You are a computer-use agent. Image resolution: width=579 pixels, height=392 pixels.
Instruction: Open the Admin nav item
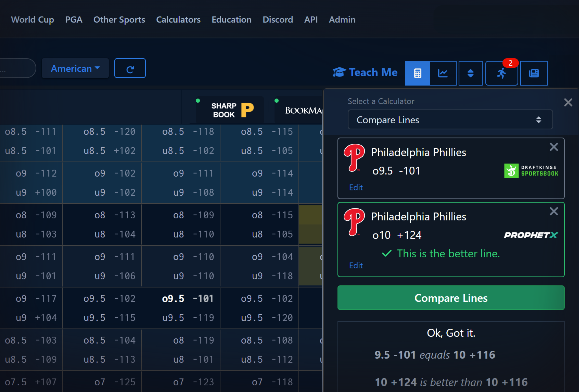(342, 20)
